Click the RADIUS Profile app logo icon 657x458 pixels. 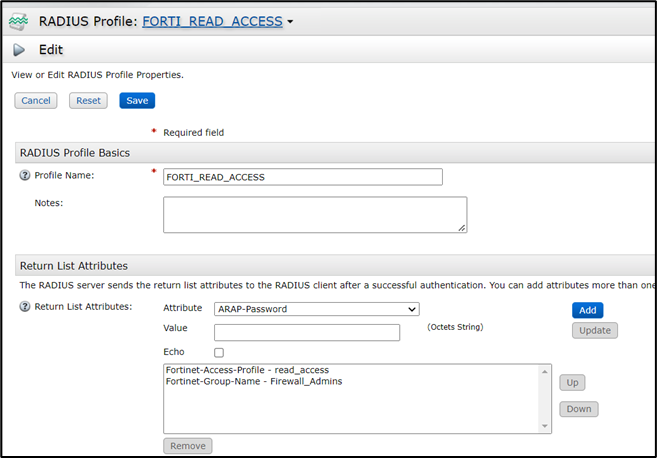(x=19, y=20)
